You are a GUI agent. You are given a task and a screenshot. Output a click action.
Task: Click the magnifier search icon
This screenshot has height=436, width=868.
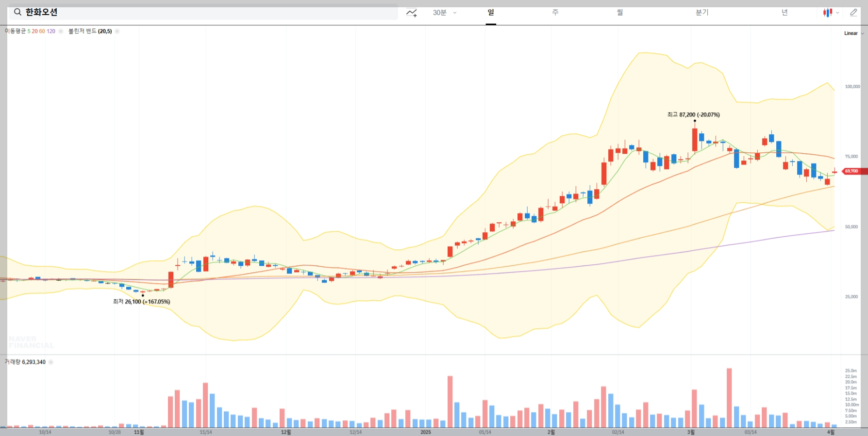(17, 12)
